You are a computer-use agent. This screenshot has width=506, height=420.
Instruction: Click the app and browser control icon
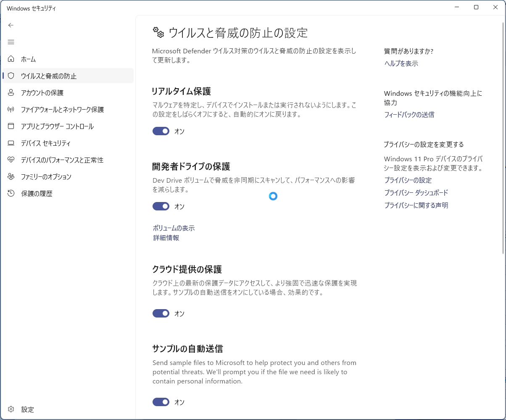11,126
